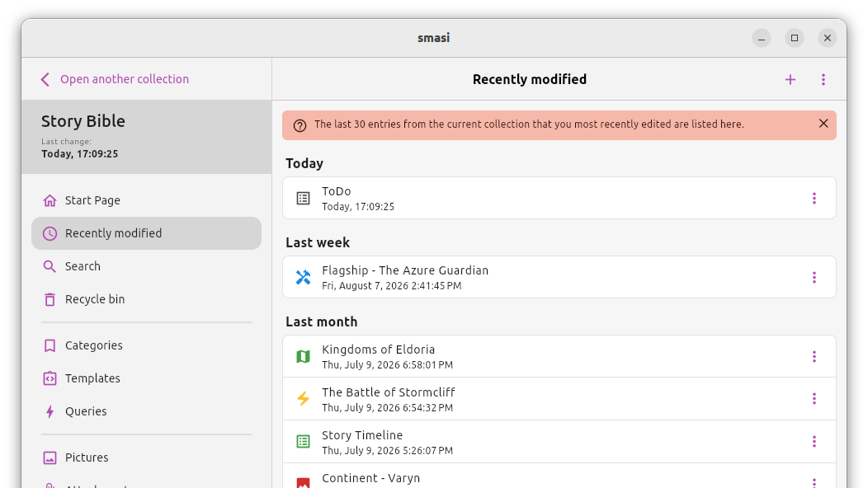The image size is (868, 488).
Task: Open more options for Kingdoms of Eldoria
Action: tap(814, 357)
